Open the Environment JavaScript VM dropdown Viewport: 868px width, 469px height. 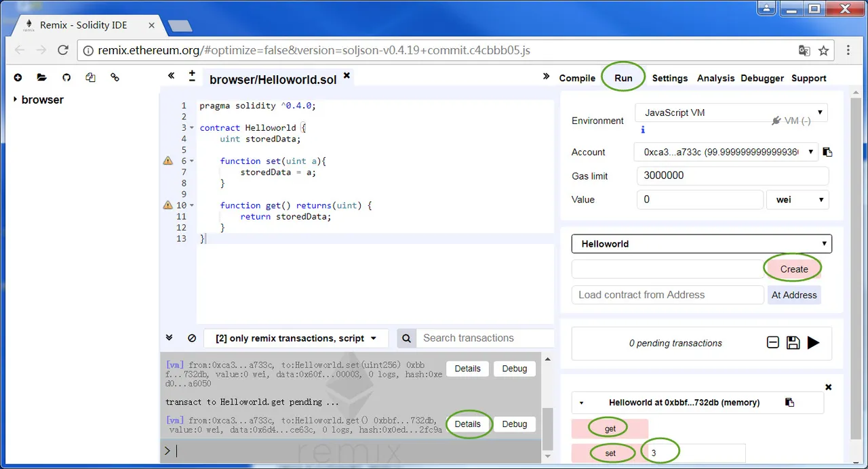coord(731,113)
